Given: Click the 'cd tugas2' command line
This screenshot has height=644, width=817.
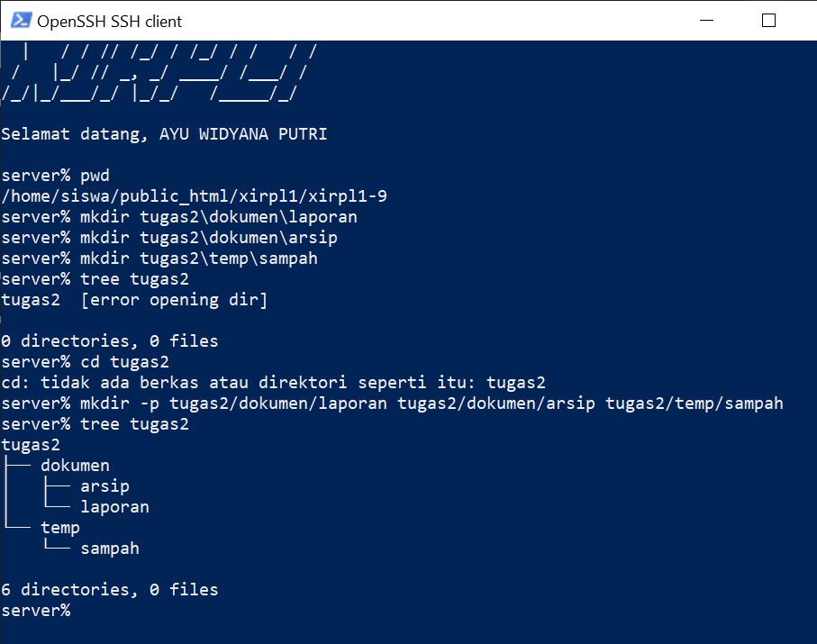Looking at the screenshot, I should pyautogui.click(x=85, y=362).
